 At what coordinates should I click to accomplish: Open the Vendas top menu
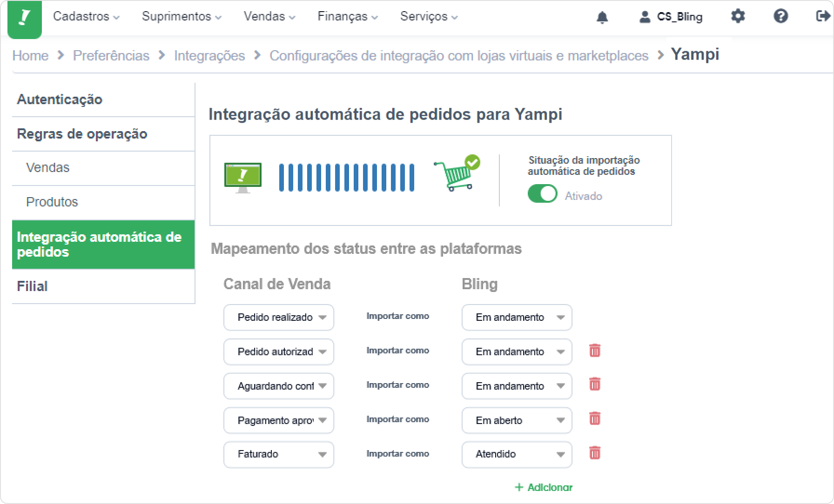269,16
